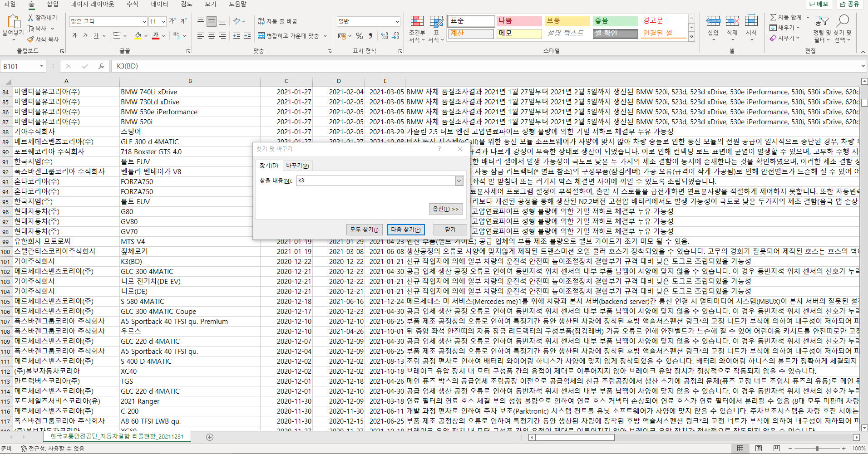Viewport: 868px width, 454px height.
Task: Open the Formulas (수식) ribbon tab
Action: [x=132, y=4]
